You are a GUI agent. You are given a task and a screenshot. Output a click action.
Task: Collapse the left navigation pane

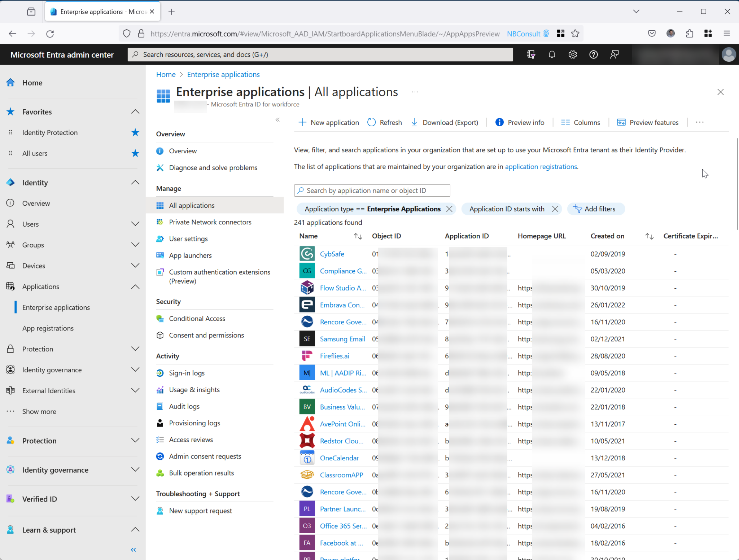[133, 550]
